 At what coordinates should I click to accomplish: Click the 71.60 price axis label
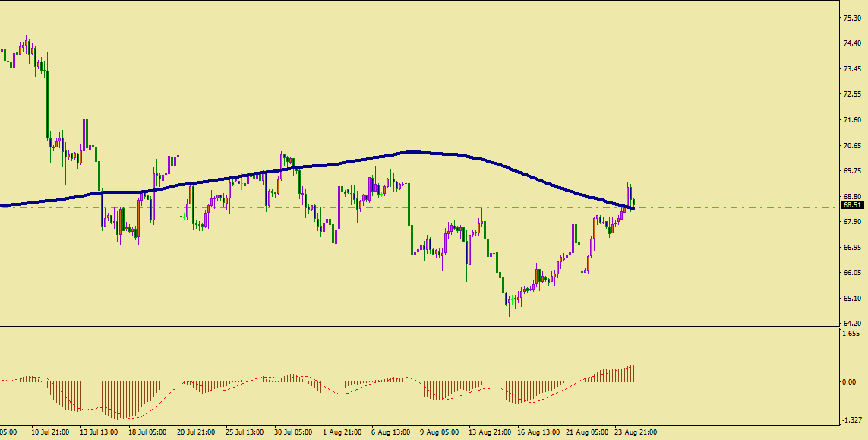point(853,120)
